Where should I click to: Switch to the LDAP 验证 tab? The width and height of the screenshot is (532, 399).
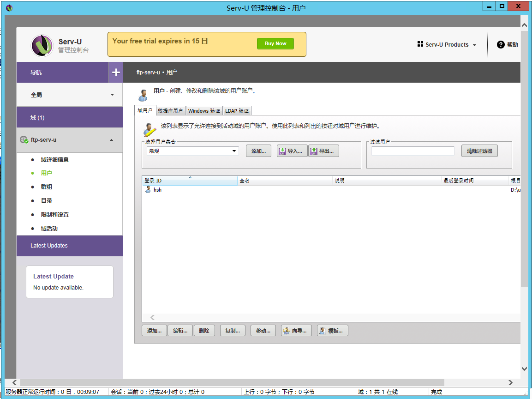(x=237, y=111)
